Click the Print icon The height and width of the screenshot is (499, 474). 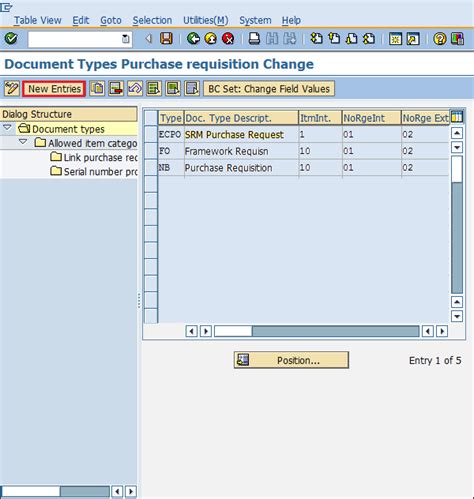tap(254, 39)
